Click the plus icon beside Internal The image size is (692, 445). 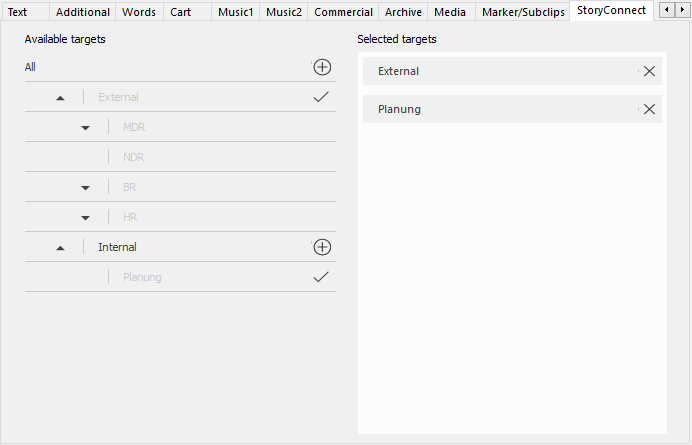point(322,247)
